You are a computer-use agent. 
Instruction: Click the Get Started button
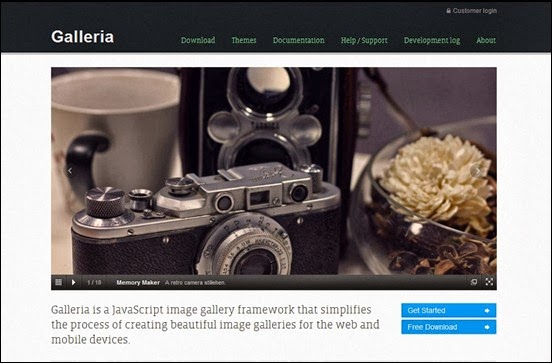448,311
